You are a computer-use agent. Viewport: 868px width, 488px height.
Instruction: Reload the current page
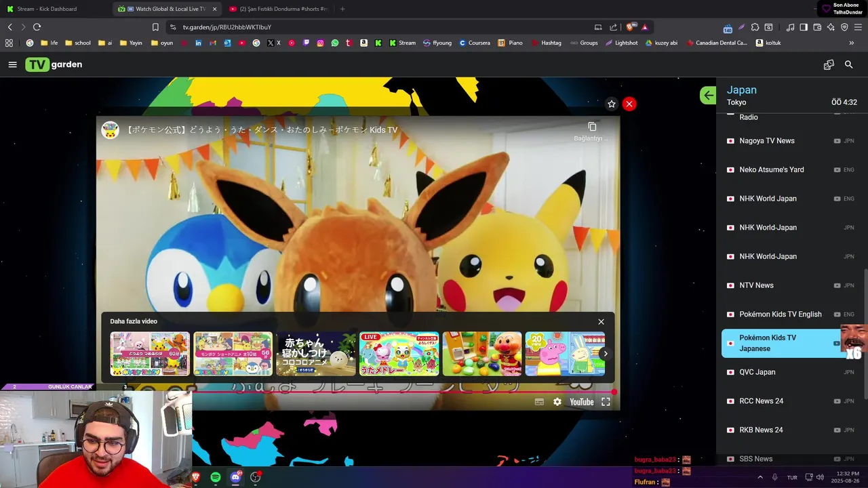(37, 27)
